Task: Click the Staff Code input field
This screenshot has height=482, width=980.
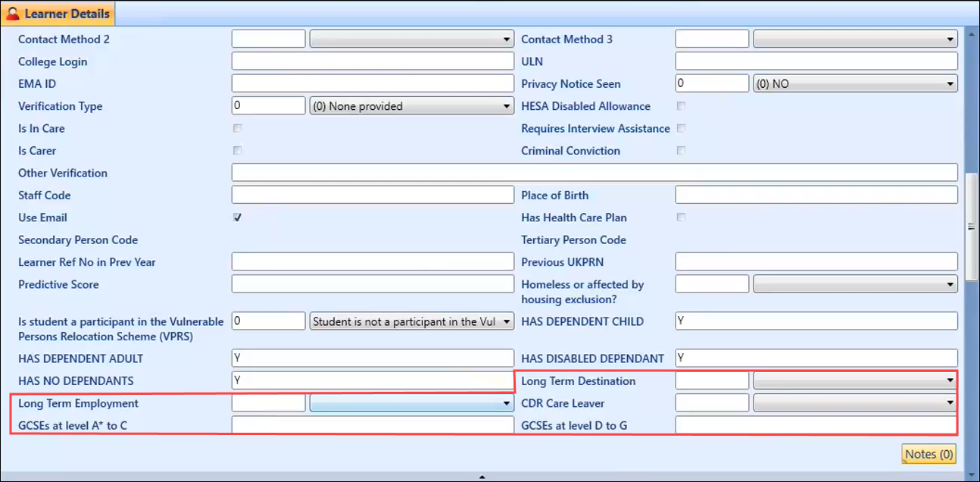Action: click(373, 195)
